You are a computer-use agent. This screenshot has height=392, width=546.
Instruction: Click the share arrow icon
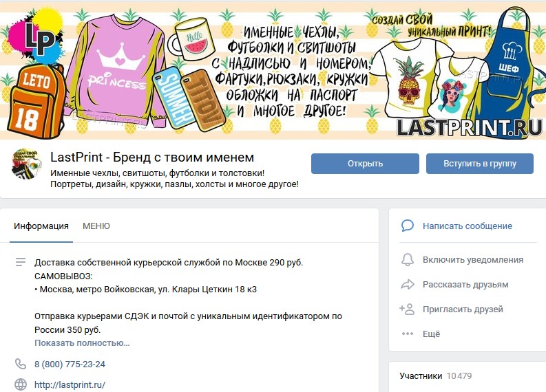tap(408, 285)
